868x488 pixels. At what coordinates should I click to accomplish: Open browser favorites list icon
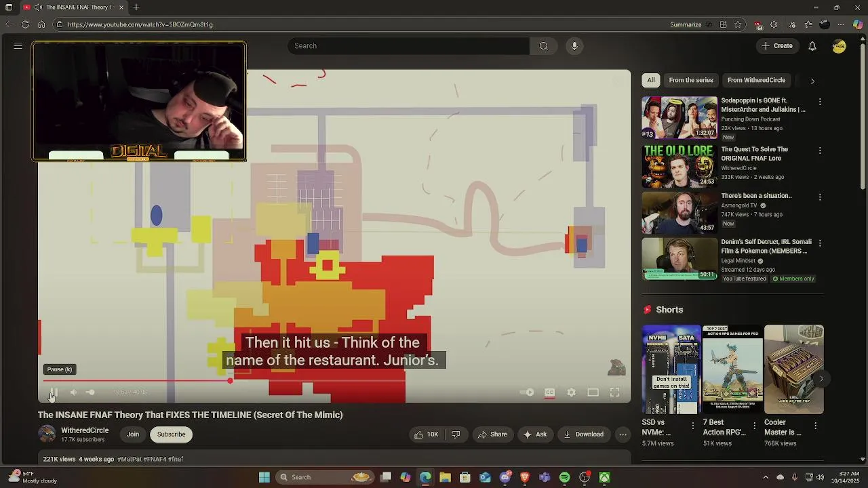click(808, 24)
